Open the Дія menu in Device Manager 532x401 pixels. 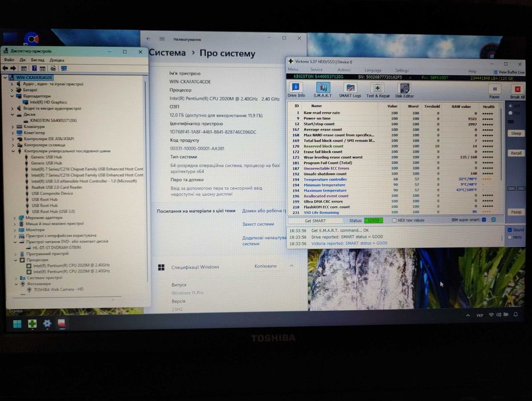(22, 60)
